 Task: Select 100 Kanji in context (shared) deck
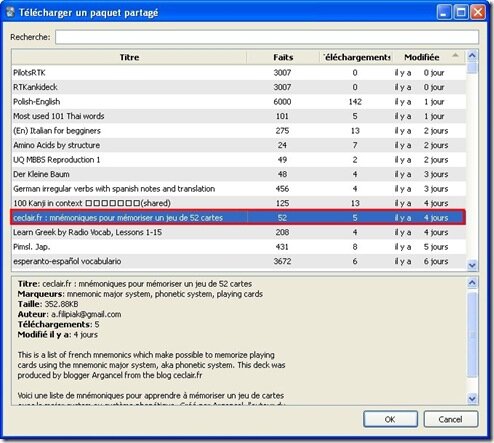tap(239, 203)
